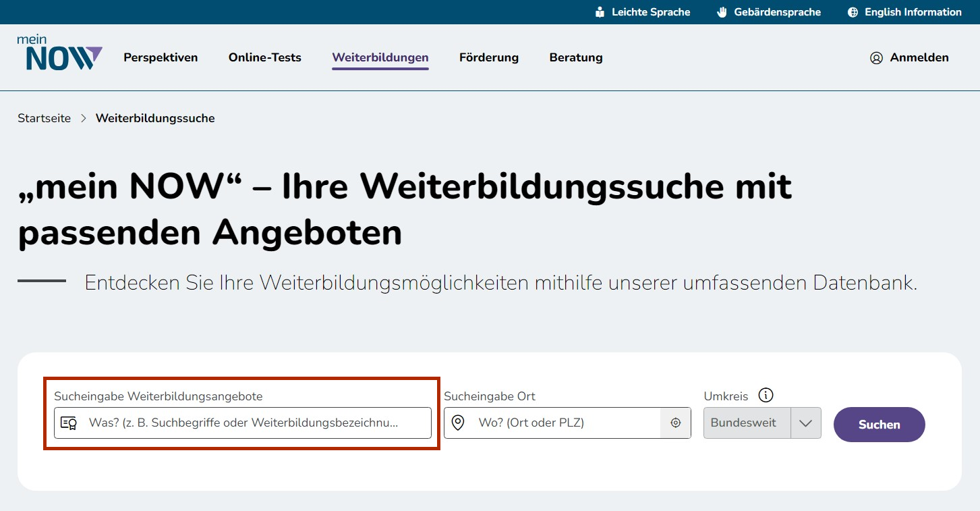Viewport: 980px width, 511px height.
Task: Show Umkreis info tooltip icon
Action: [x=766, y=396]
